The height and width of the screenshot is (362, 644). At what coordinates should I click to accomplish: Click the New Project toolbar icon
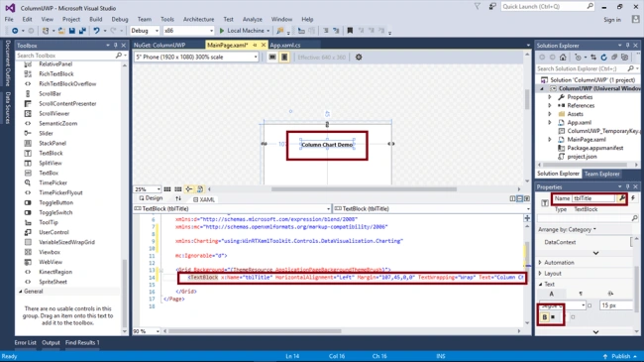click(x=46, y=31)
